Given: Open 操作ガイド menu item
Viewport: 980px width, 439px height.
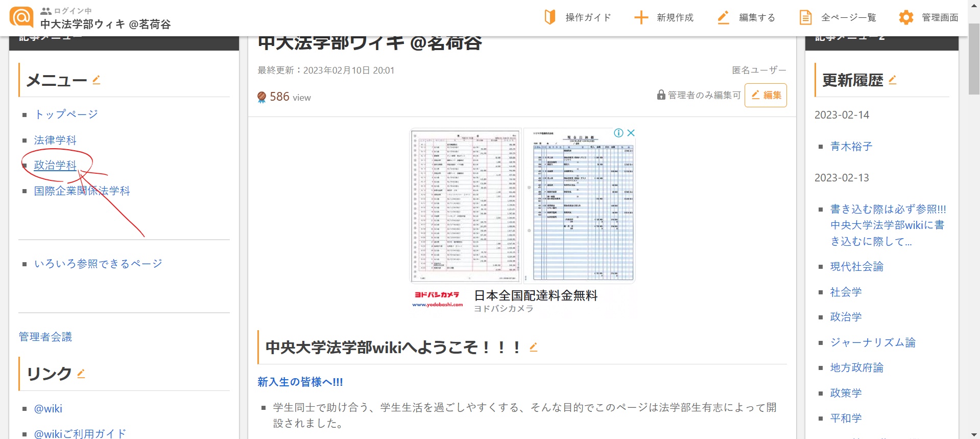Looking at the screenshot, I should [x=588, y=17].
